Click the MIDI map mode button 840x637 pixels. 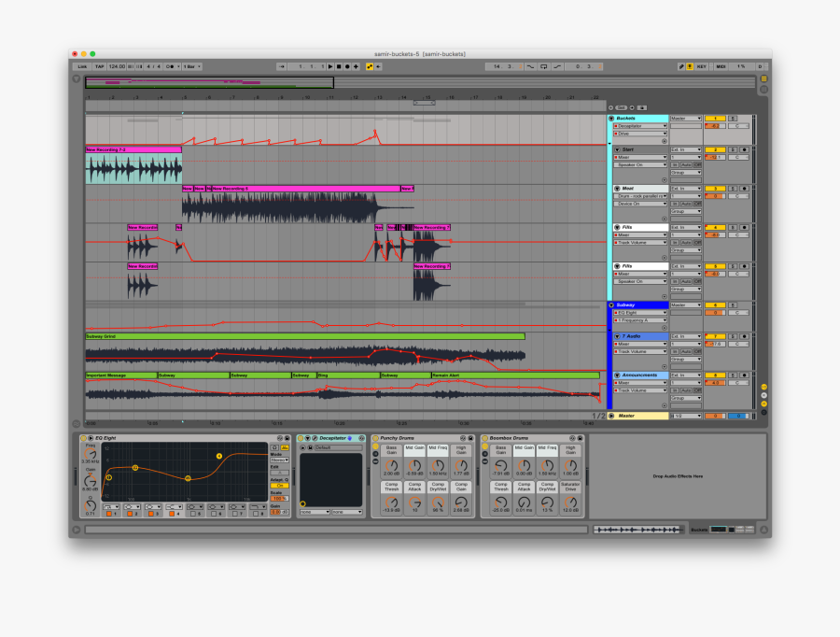tap(721, 66)
